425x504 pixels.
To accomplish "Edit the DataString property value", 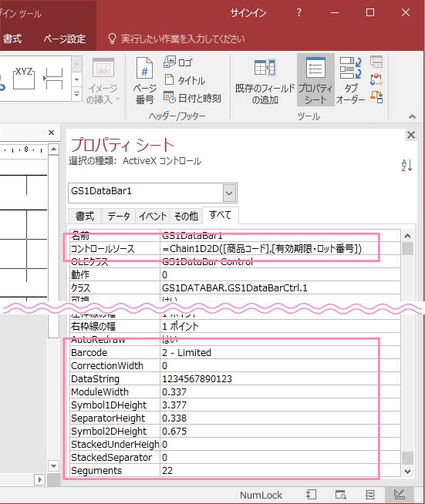I will 280,378.
